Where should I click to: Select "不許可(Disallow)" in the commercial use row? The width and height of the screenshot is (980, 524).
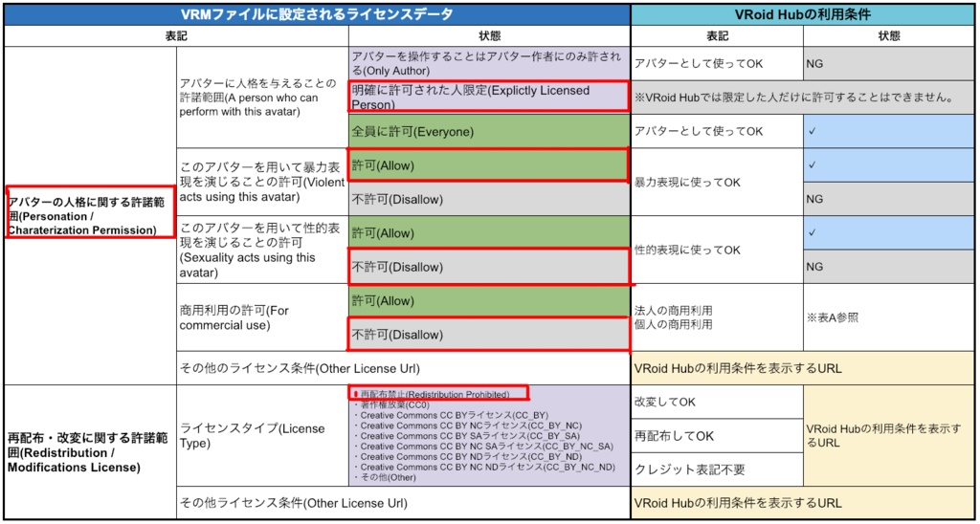point(488,334)
